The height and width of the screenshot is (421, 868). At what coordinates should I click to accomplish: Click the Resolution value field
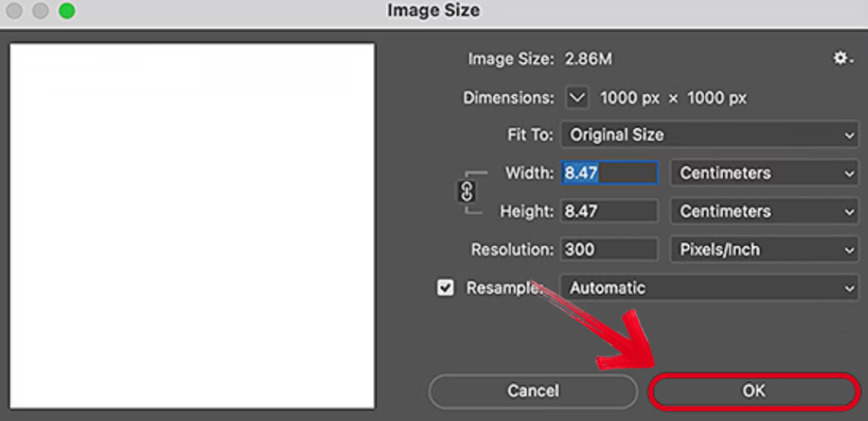[x=609, y=250]
